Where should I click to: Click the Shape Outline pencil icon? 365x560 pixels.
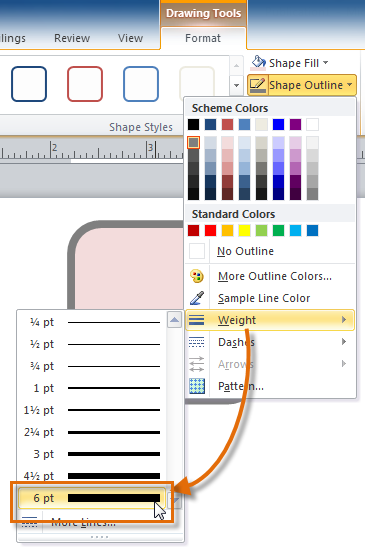pos(258,85)
